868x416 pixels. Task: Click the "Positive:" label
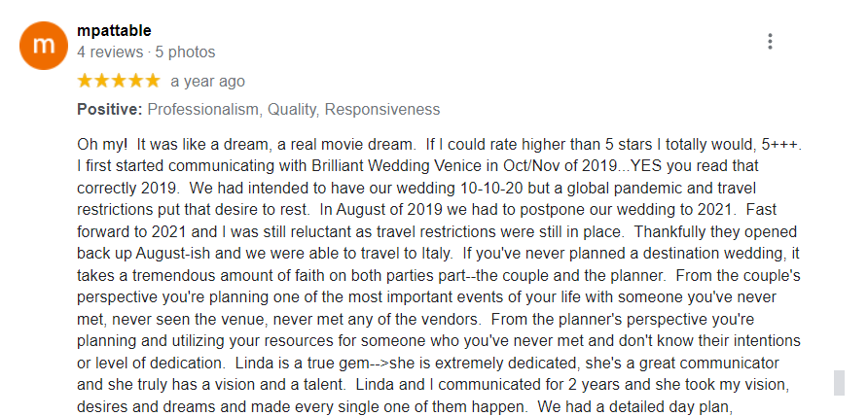(x=110, y=110)
